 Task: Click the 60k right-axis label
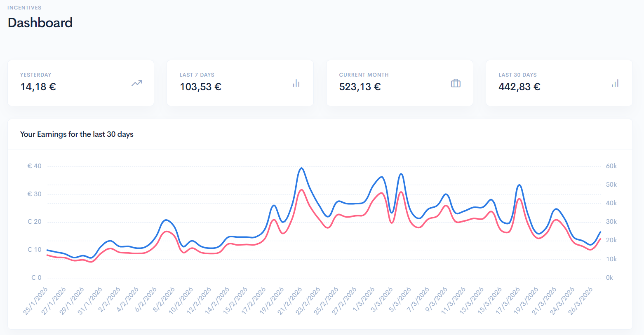[x=611, y=166]
